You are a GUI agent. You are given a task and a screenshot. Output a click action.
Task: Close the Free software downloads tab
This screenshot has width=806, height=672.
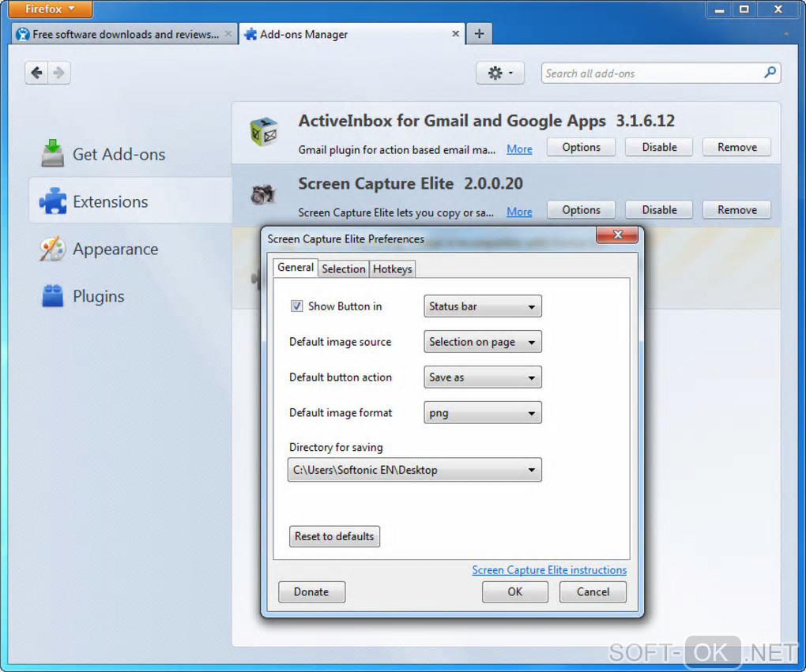coord(228,34)
